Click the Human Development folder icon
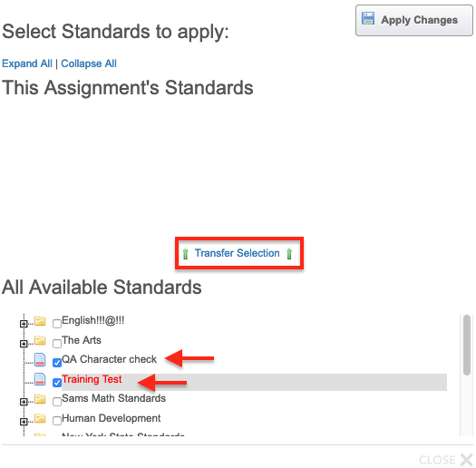The width and height of the screenshot is (476, 468). tap(40, 418)
